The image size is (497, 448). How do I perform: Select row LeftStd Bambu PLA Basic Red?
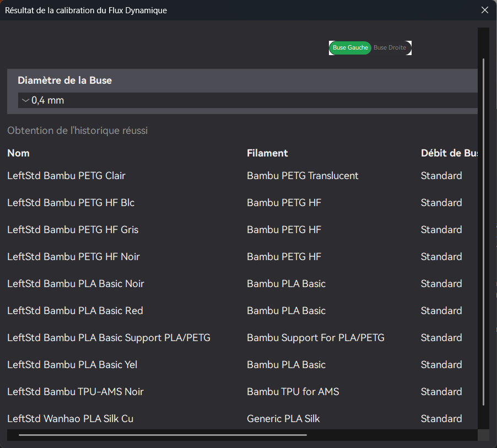[242, 310]
